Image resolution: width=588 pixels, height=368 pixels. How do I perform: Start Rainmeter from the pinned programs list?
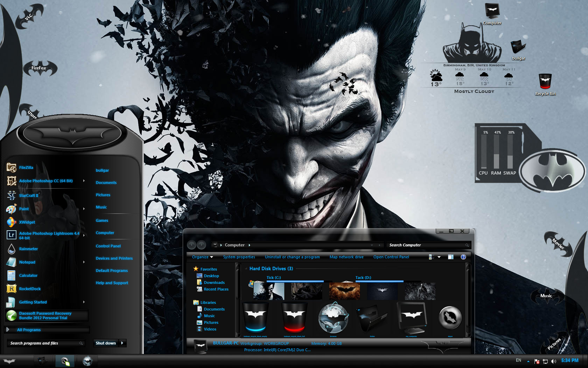pyautogui.click(x=28, y=249)
